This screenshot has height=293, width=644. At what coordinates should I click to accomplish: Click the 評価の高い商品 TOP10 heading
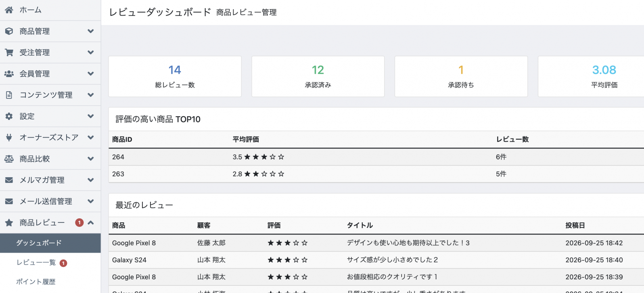158,119
